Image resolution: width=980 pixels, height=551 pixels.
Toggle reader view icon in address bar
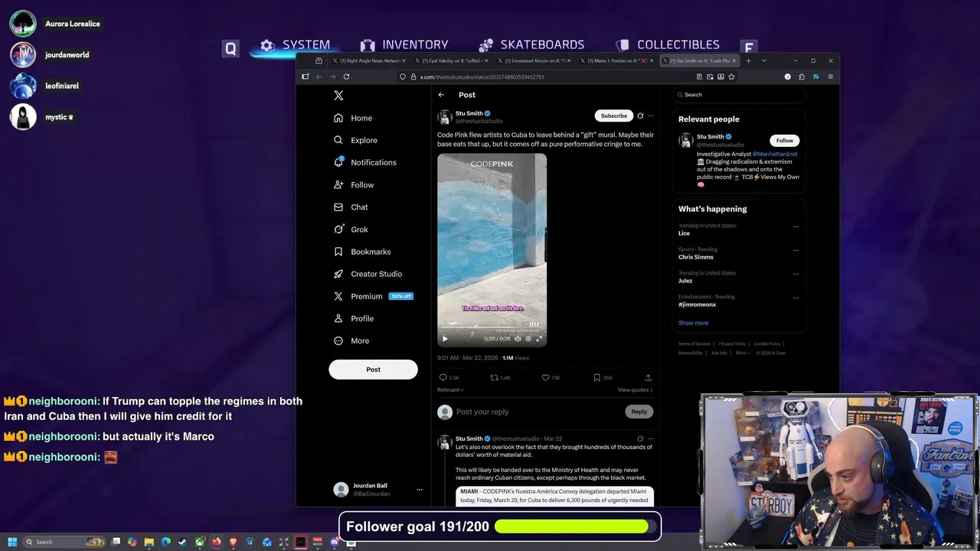tap(699, 77)
